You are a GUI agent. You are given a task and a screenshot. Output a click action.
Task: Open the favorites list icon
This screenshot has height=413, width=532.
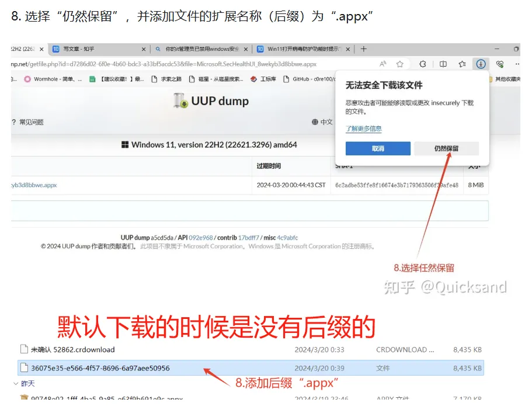462,64
